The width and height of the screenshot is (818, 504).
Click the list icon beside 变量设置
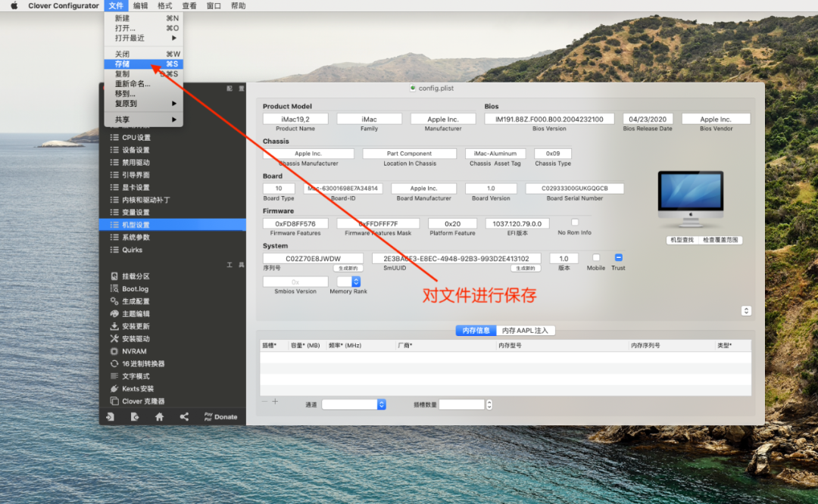tap(114, 213)
